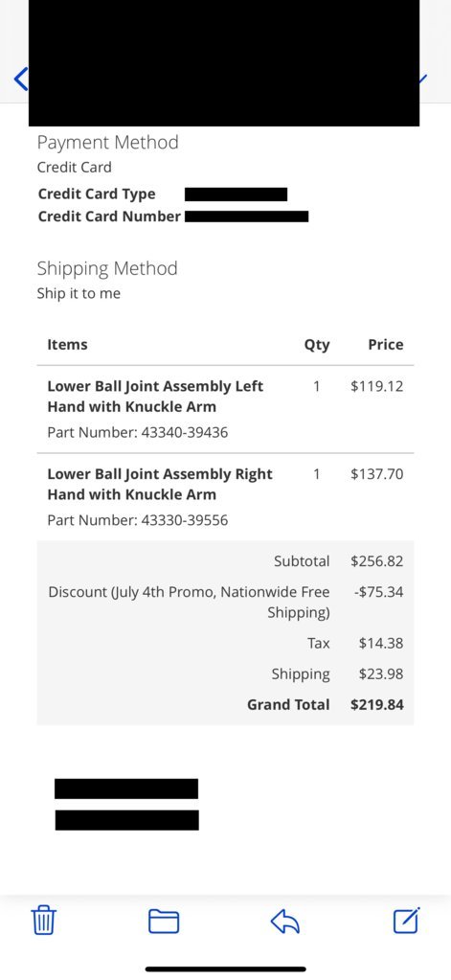Tap the $137.70 price
This screenshot has width=451, height=980.
(x=377, y=474)
